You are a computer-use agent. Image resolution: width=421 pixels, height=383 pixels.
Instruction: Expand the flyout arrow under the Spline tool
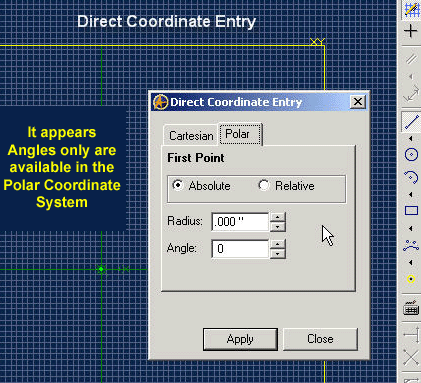pyautogui.click(x=411, y=263)
